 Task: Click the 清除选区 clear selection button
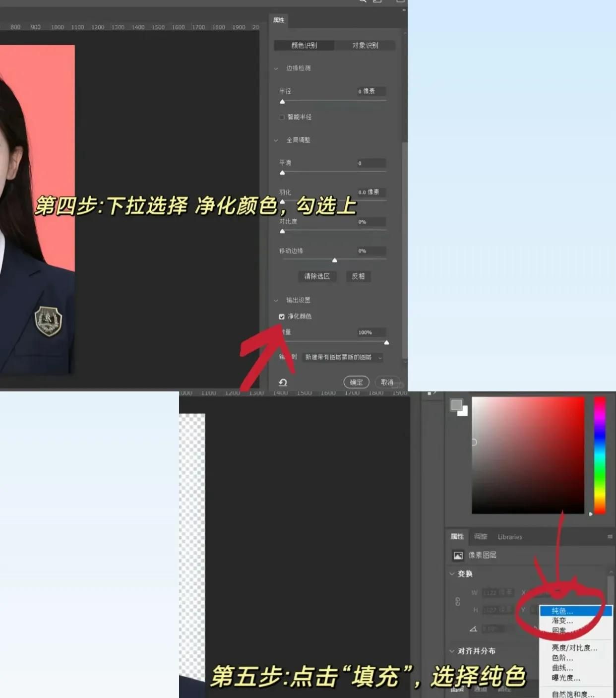317,276
